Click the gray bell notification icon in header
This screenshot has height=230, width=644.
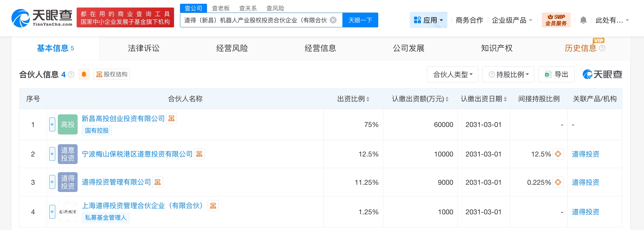[583, 20]
